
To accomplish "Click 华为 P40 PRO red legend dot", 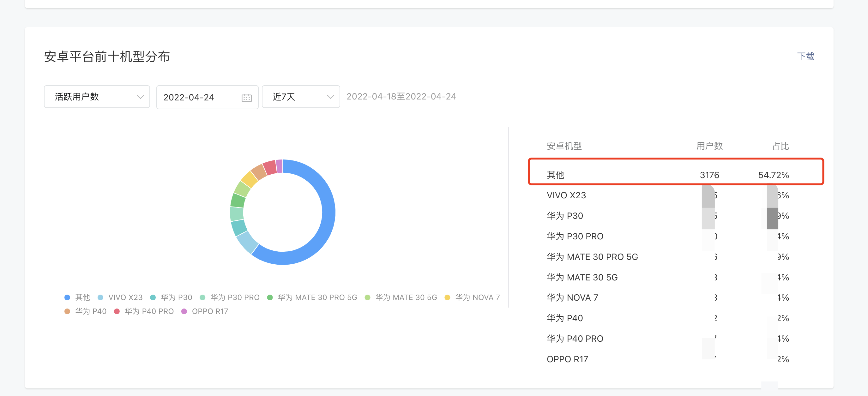I will click(117, 311).
